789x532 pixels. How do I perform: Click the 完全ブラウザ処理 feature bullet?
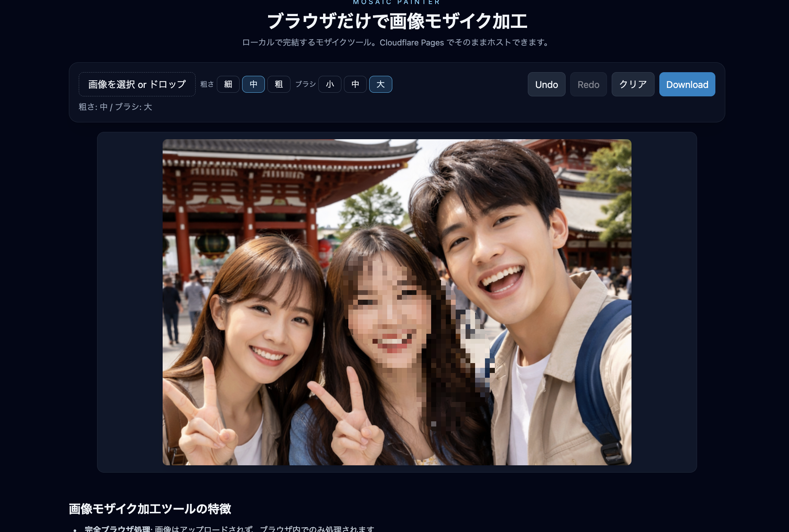click(117, 529)
